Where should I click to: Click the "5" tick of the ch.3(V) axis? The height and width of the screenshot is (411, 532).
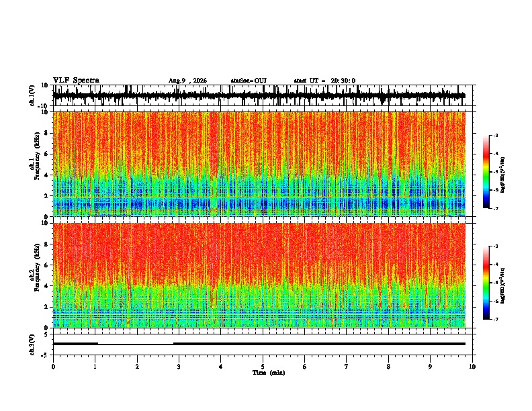47,334
